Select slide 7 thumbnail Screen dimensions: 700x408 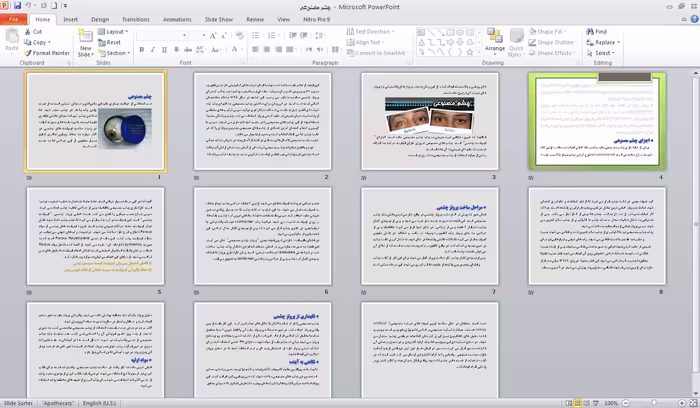tap(430, 236)
